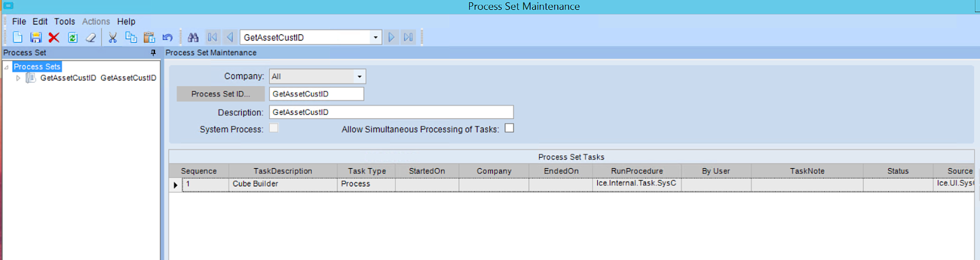The width and height of the screenshot is (980, 260).
Task: Click Sequence cell with value 1
Action: click(206, 184)
